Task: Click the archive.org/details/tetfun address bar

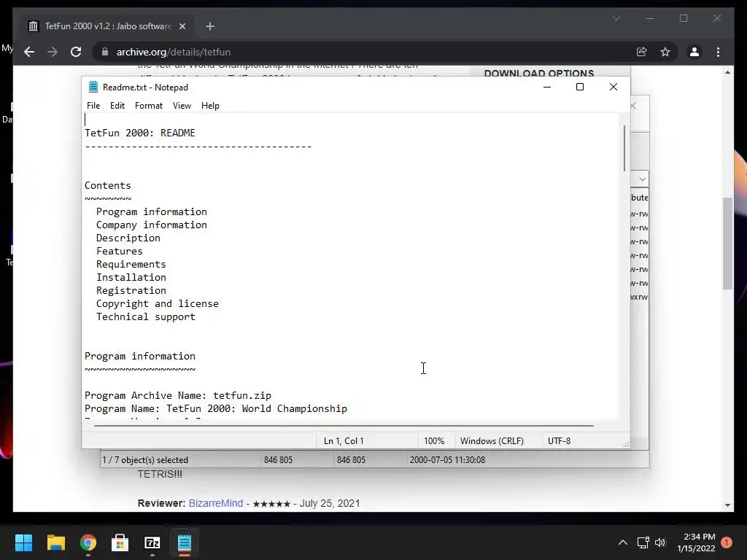Action: click(x=174, y=52)
